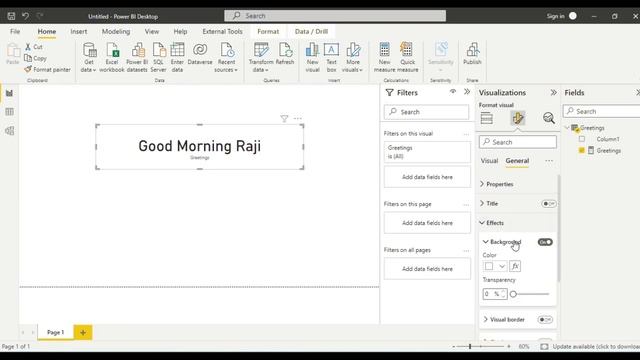Select the Page 1 tab

point(56,332)
